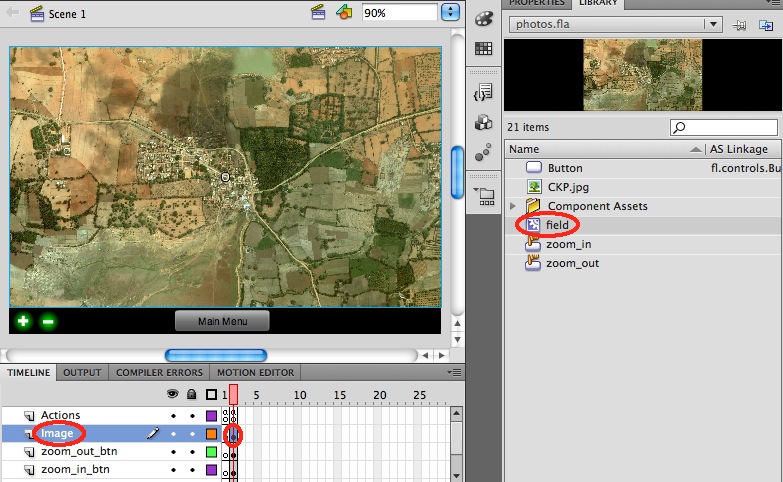The height and width of the screenshot is (482, 783).
Task: Toggle visibility dot of the Image layer
Action: (x=173, y=434)
